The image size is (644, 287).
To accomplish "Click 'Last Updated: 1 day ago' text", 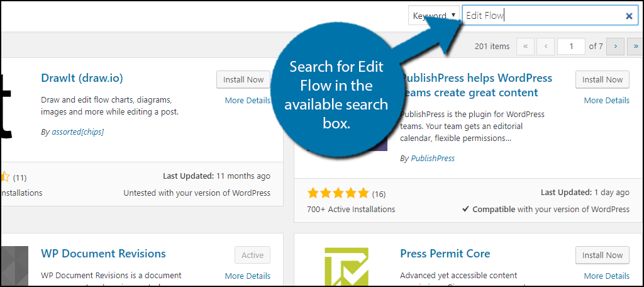I will [x=585, y=192].
